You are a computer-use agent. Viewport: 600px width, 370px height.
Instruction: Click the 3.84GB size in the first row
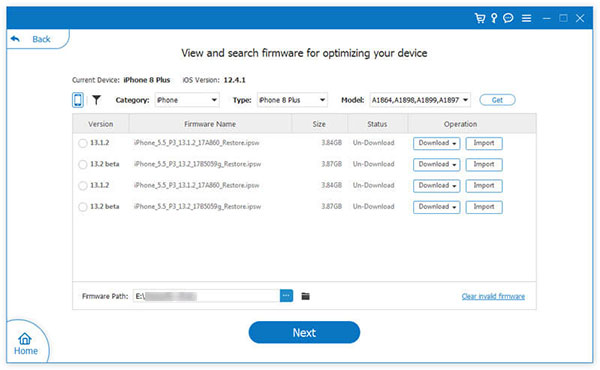pos(331,143)
